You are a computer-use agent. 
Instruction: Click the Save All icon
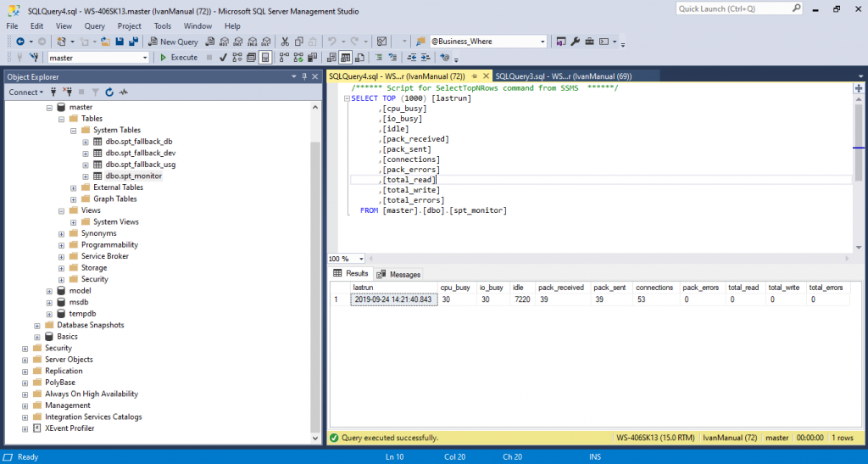133,42
